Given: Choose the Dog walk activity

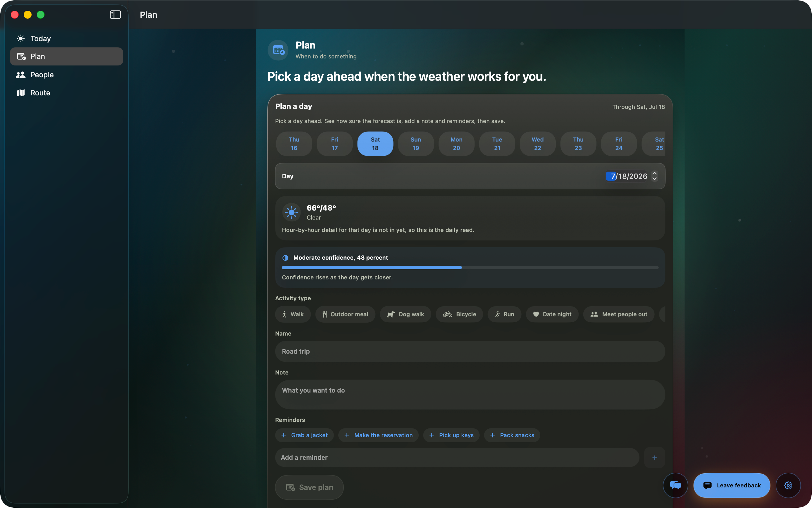Looking at the screenshot, I should (x=405, y=314).
